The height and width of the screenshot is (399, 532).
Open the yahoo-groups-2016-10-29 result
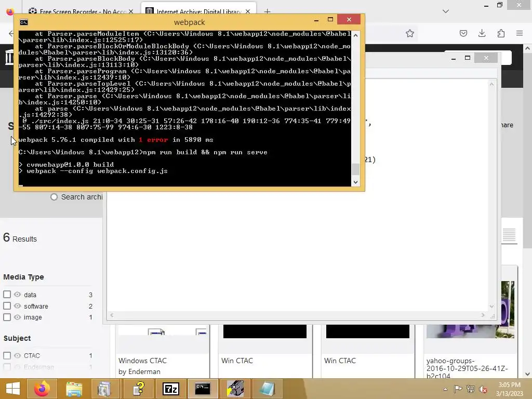(x=467, y=368)
